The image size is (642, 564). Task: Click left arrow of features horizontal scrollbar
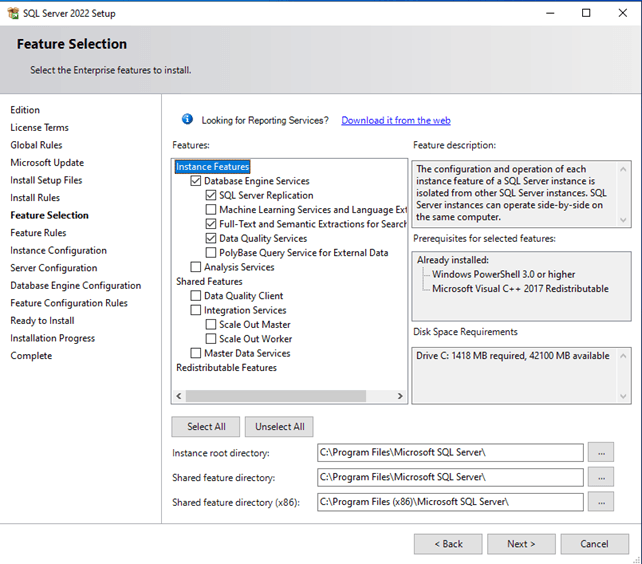pyautogui.click(x=179, y=396)
